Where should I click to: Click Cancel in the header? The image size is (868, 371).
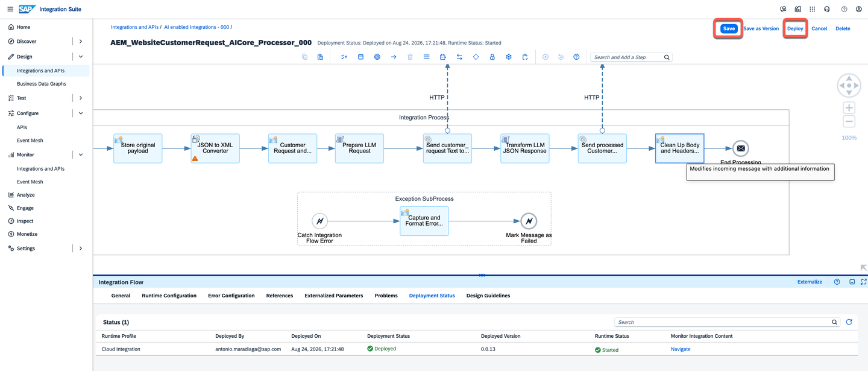coord(819,28)
